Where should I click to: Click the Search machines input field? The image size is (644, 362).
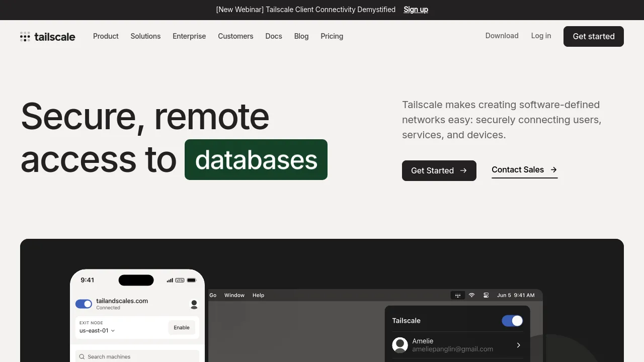(137, 356)
